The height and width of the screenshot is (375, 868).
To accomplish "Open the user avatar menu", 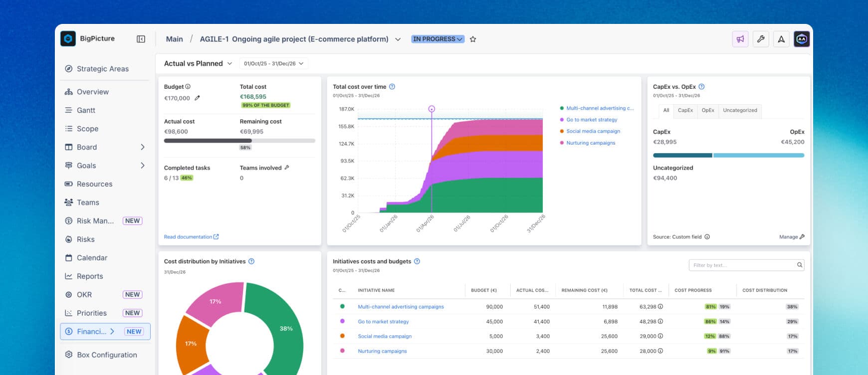I will click(802, 39).
